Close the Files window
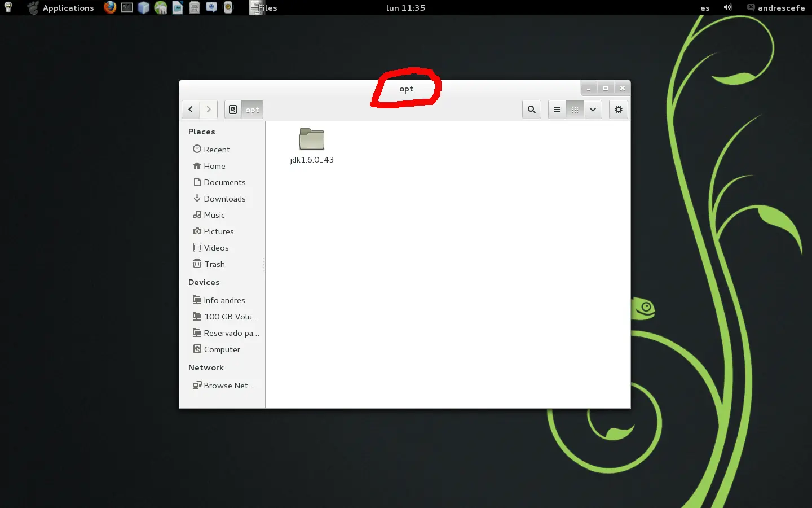 pos(623,88)
